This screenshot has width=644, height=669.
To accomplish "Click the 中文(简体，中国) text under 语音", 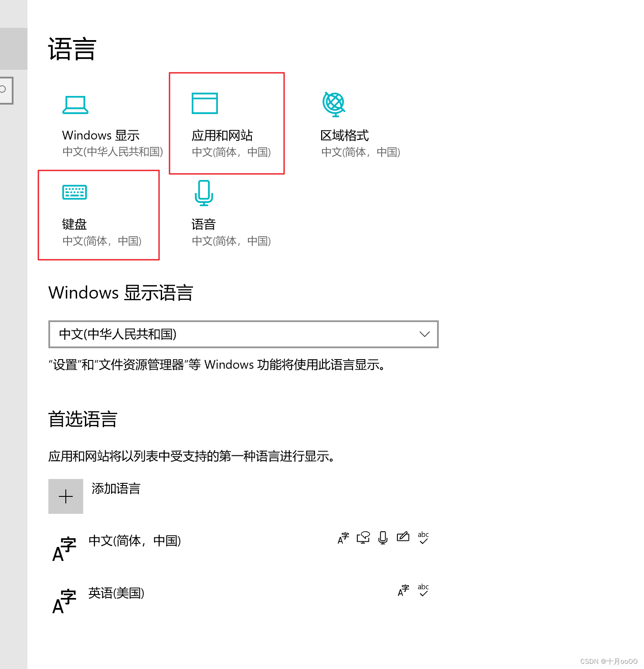I will click(231, 241).
